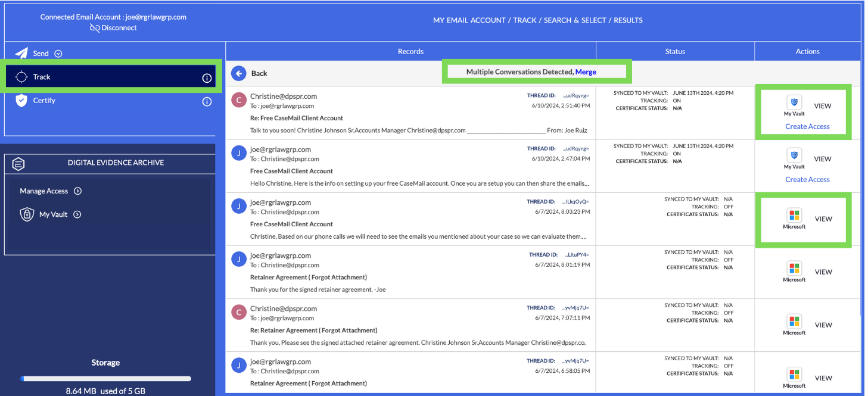Click Create Access for the 2:51:40 PM email
Image resolution: width=868 pixels, height=396 pixels.
[807, 126]
